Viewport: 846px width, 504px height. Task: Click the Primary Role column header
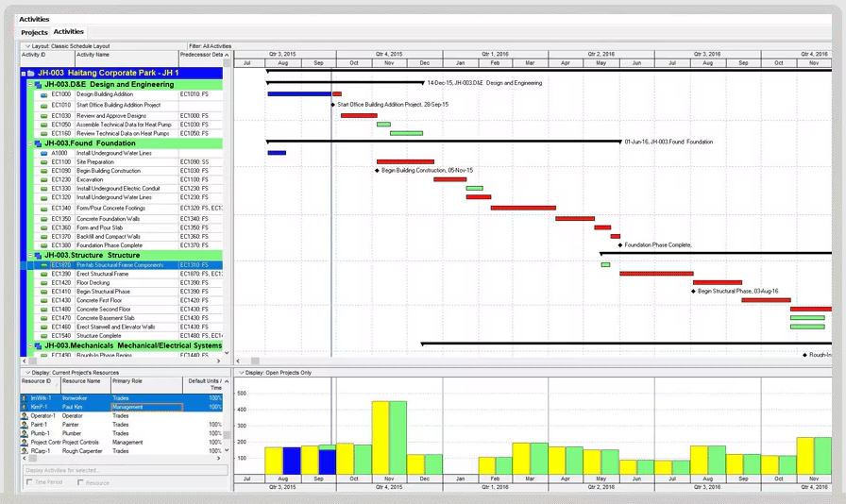[x=146, y=385]
